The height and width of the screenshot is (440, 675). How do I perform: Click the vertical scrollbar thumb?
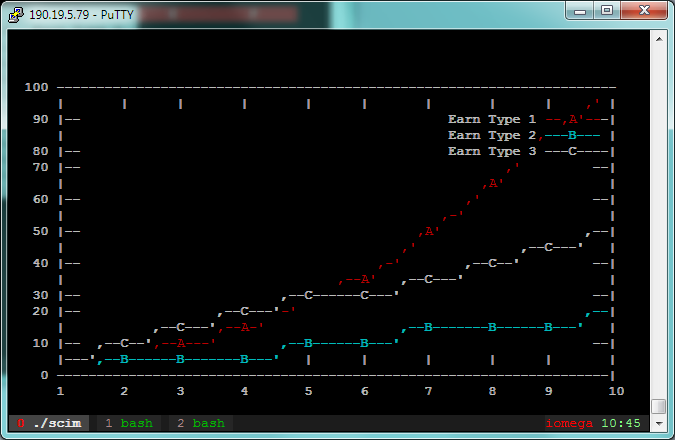point(659,406)
